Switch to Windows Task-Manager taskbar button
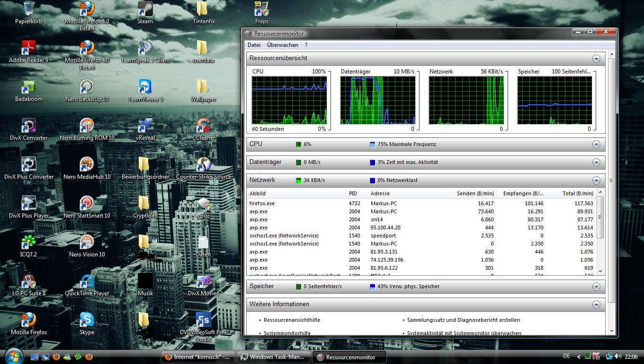This screenshot has height=364, width=644. point(274,357)
